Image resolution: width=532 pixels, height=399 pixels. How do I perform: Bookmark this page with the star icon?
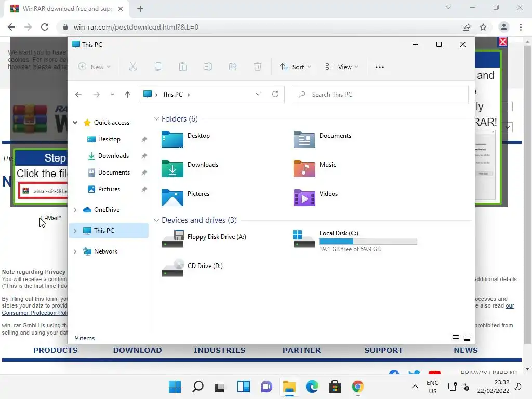pyautogui.click(x=483, y=27)
